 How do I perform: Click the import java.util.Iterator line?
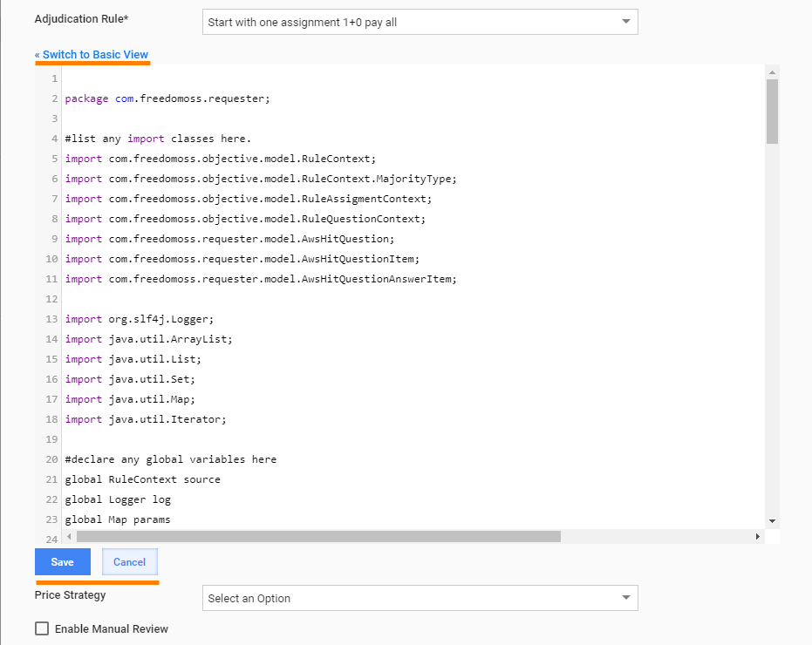pyautogui.click(x=146, y=419)
